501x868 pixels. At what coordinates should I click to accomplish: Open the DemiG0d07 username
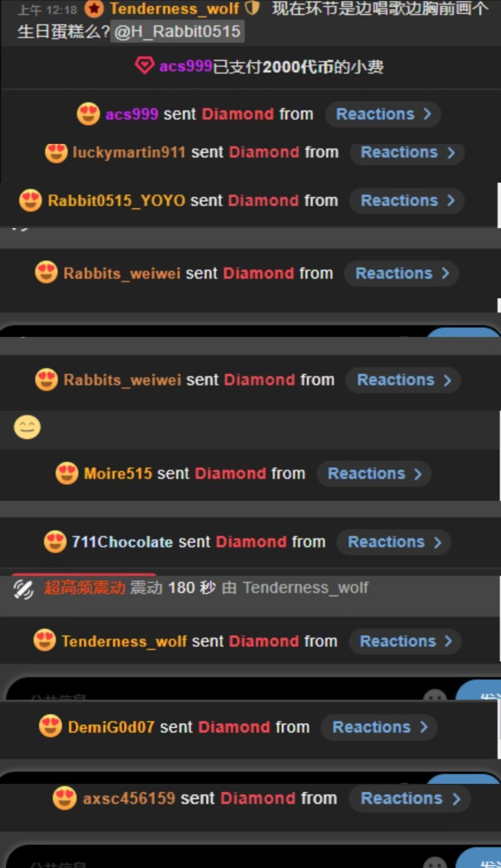111,727
